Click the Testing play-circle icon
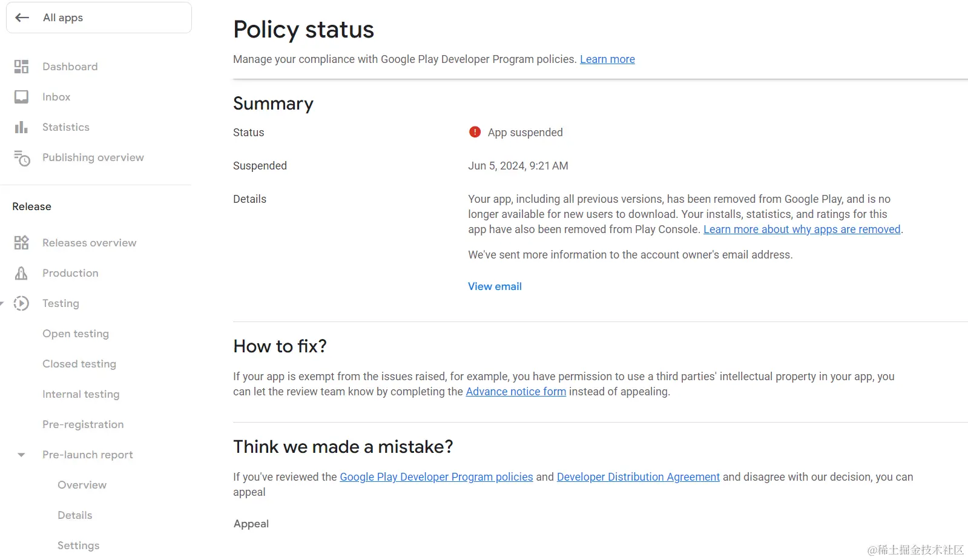 (x=21, y=303)
